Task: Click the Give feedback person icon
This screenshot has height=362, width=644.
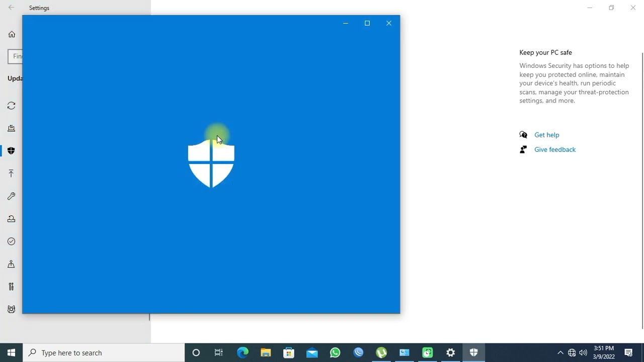Action: pyautogui.click(x=523, y=149)
